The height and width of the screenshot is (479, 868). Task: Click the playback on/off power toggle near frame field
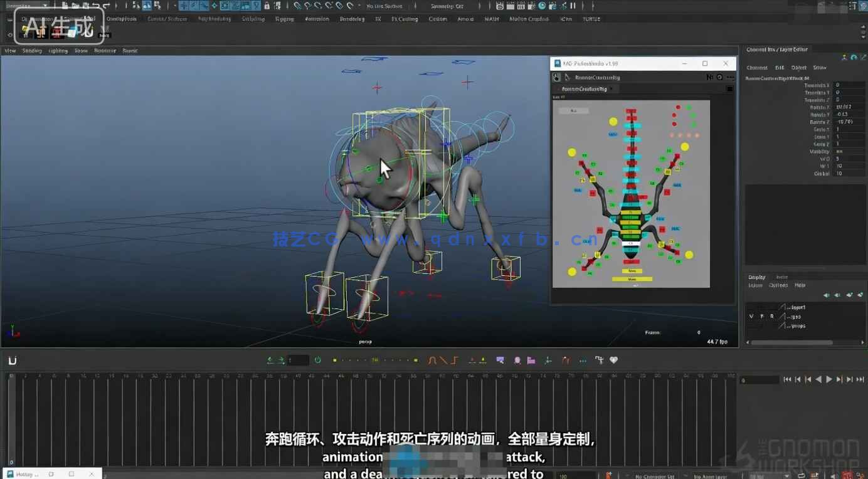316,361
